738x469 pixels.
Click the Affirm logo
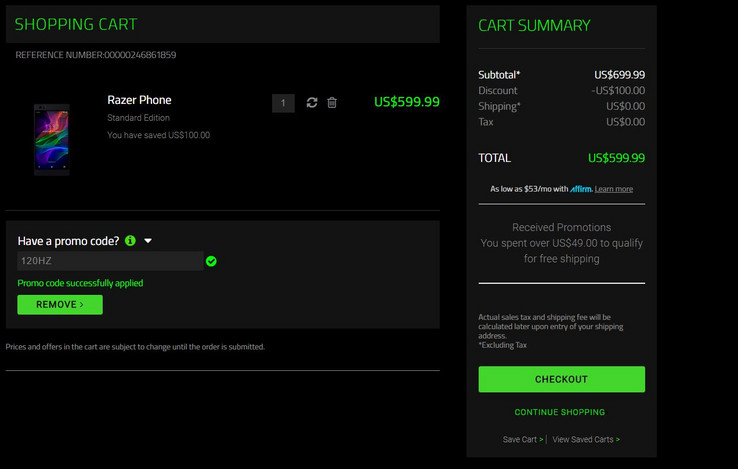581,189
